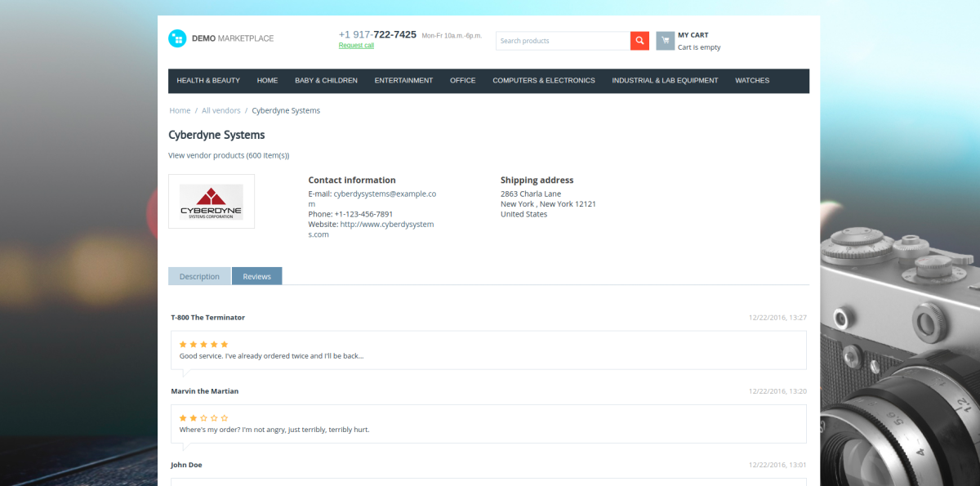Click the date 12/22/2016, 13:27
980x486 pixels.
(777, 317)
